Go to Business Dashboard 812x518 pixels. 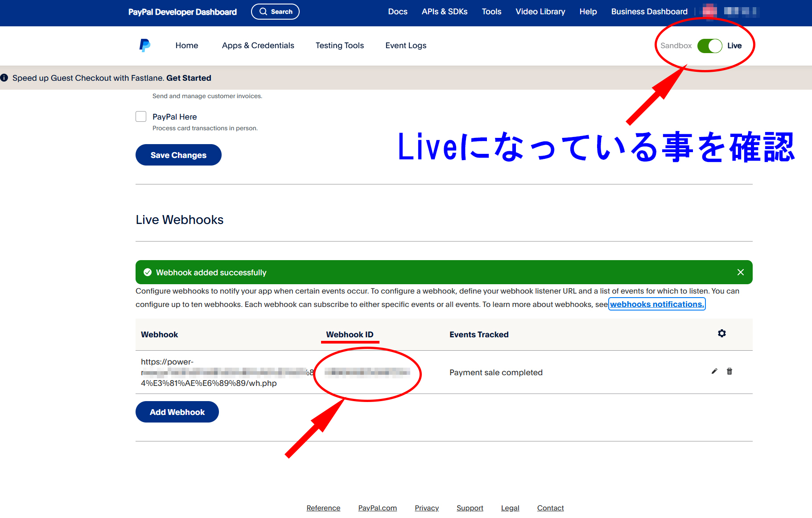pyautogui.click(x=649, y=12)
